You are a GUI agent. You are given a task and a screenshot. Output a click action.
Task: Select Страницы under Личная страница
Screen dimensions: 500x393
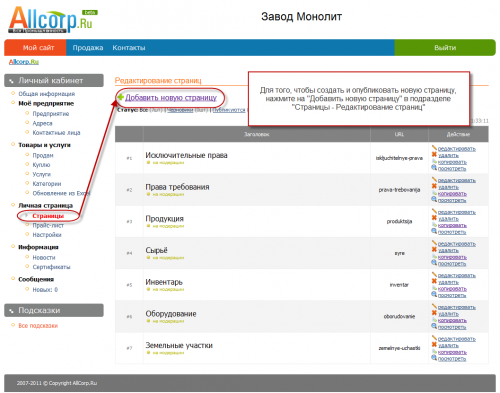click(48, 216)
